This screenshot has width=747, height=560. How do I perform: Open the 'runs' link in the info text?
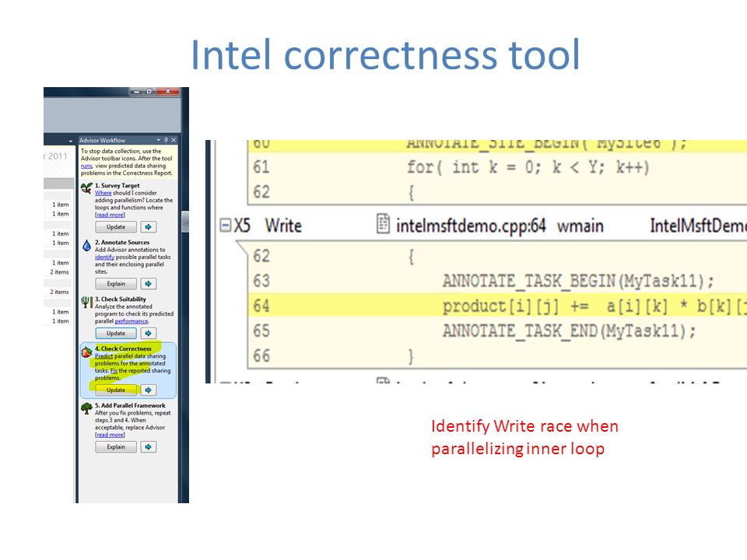86,166
